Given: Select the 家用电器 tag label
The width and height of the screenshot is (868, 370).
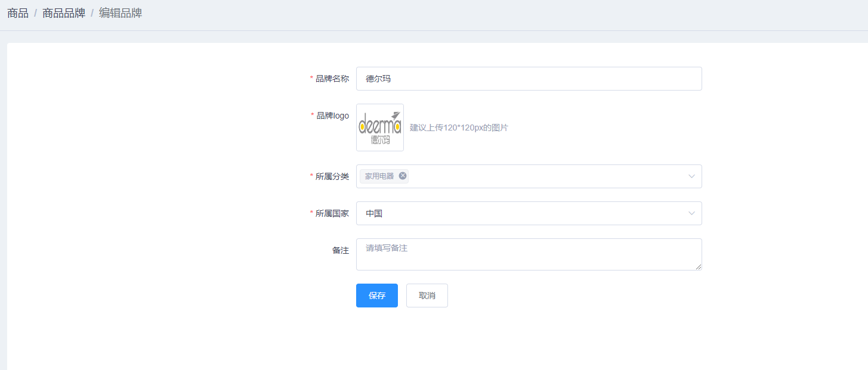Looking at the screenshot, I should [x=379, y=176].
